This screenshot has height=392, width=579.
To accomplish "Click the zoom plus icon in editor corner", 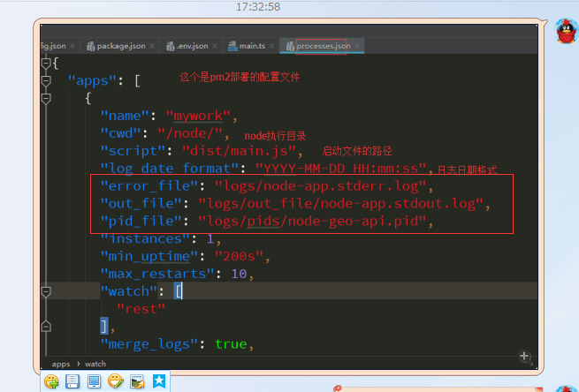I will click(524, 356).
